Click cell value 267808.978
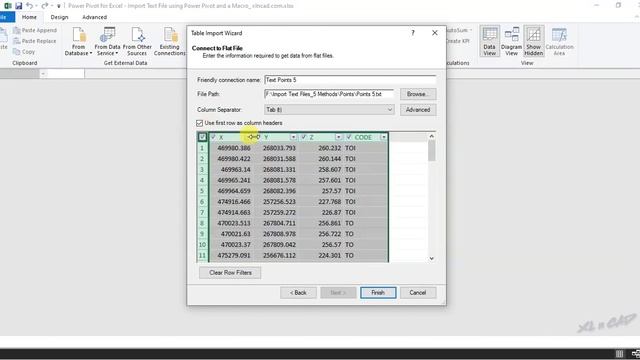 click(x=279, y=234)
